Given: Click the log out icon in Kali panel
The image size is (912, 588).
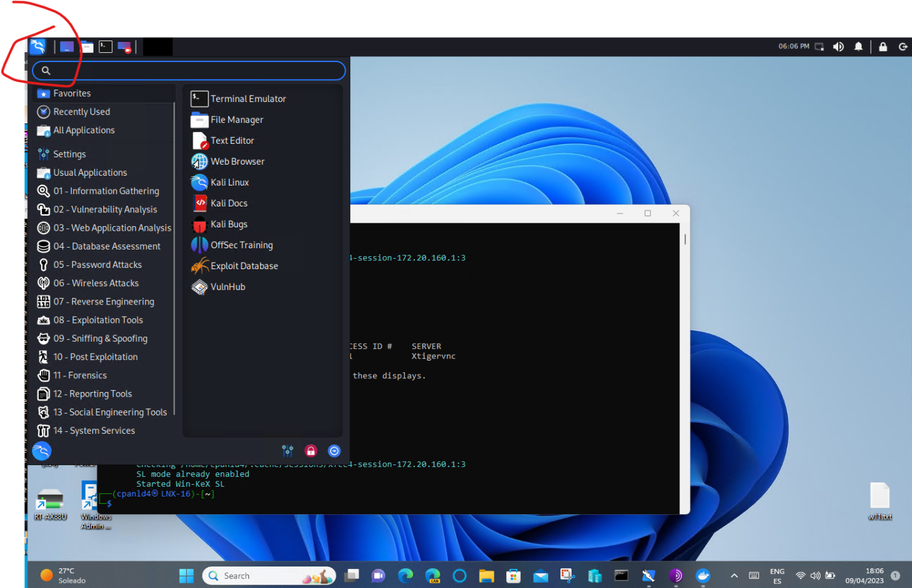Looking at the screenshot, I should pos(903,47).
